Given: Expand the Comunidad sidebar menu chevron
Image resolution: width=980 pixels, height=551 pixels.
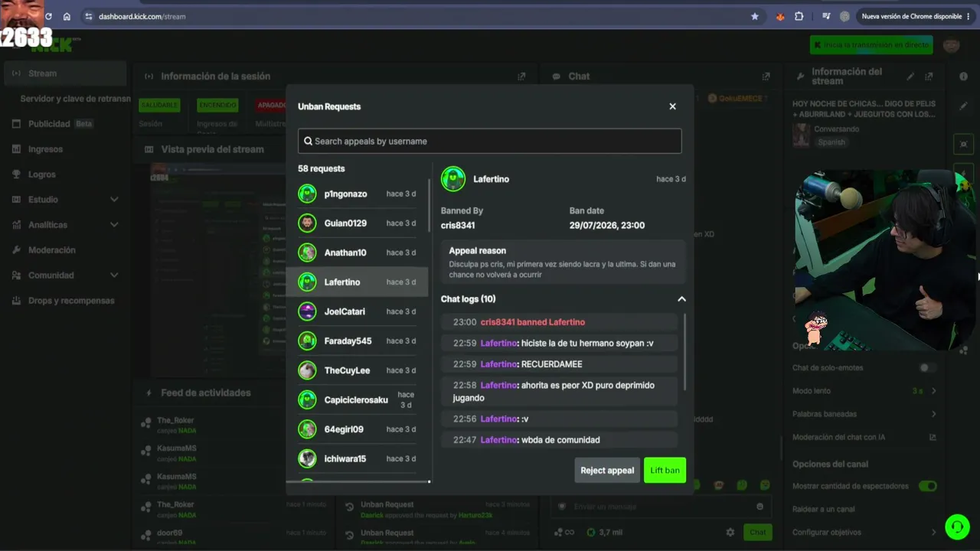Looking at the screenshot, I should coord(114,275).
